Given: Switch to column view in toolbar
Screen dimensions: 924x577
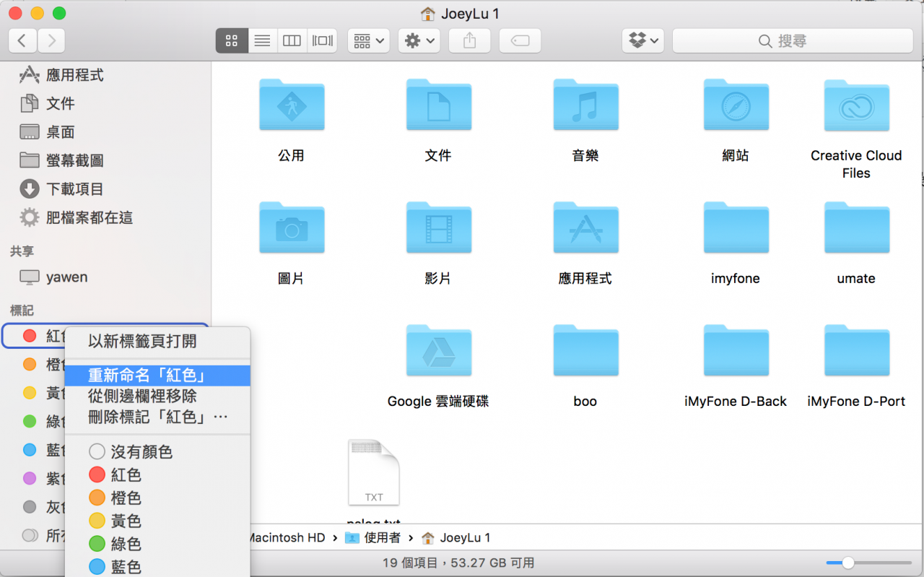Looking at the screenshot, I should [x=292, y=41].
